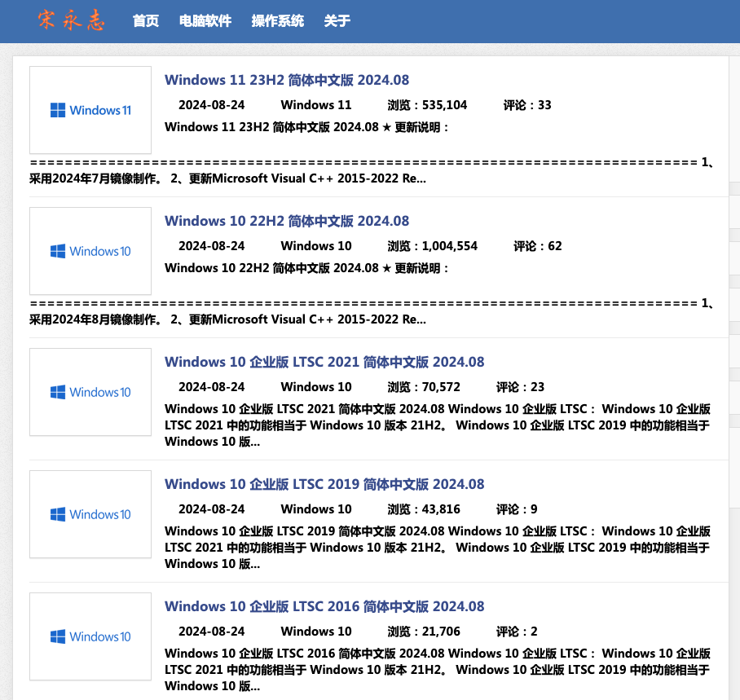The width and height of the screenshot is (740, 700).
Task: Click the LTSC 2016 post summary paragraph
Action: [438, 670]
